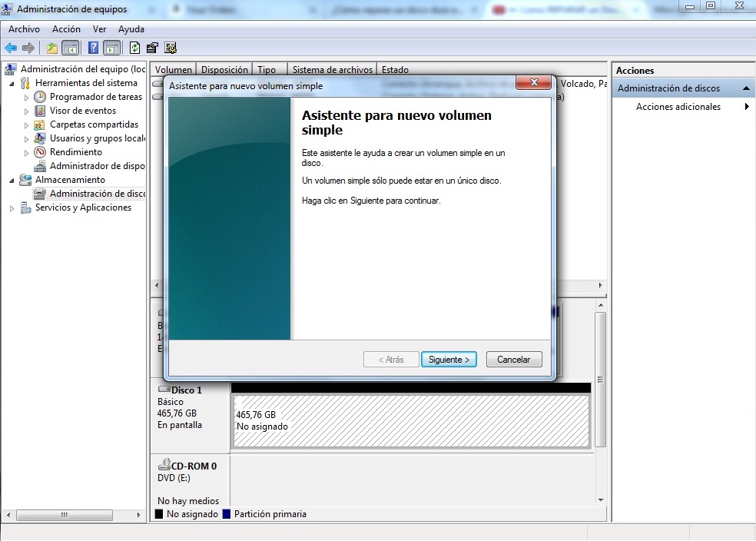Select Administrador de dispositivos in the tree
The height and width of the screenshot is (541, 756).
click(97, 166)
